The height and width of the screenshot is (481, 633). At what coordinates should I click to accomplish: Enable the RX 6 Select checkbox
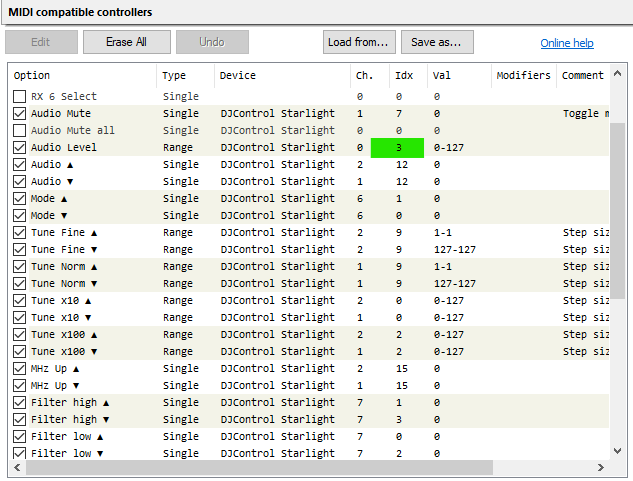point(20,97)
